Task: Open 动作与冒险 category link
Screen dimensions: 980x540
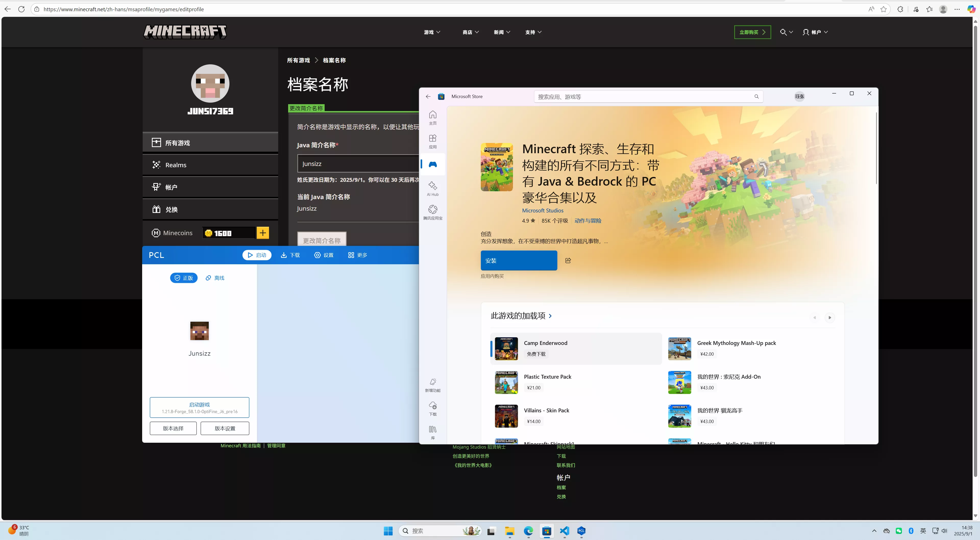Action: tap(588, 221)
